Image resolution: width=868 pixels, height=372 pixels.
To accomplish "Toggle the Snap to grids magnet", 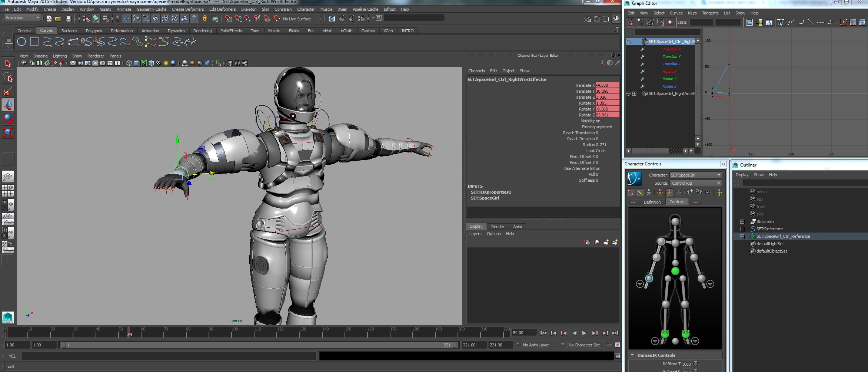I will [x=229, y=19].
